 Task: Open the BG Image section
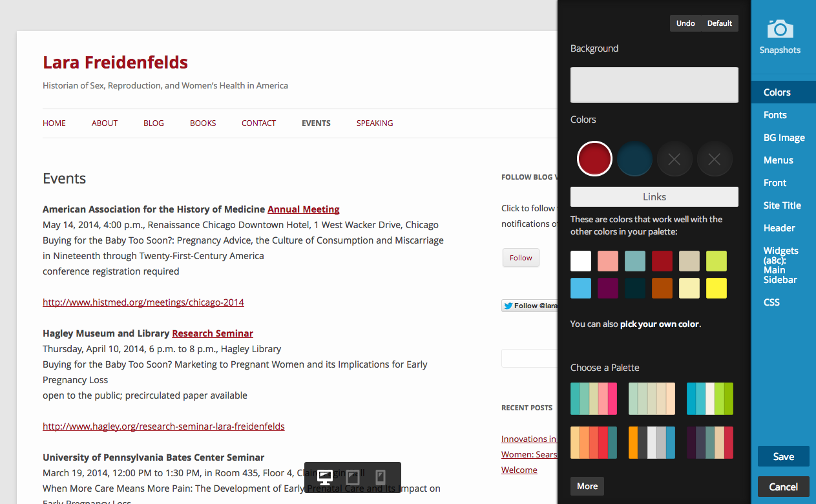pyautogui.click(x=784, y=138)
